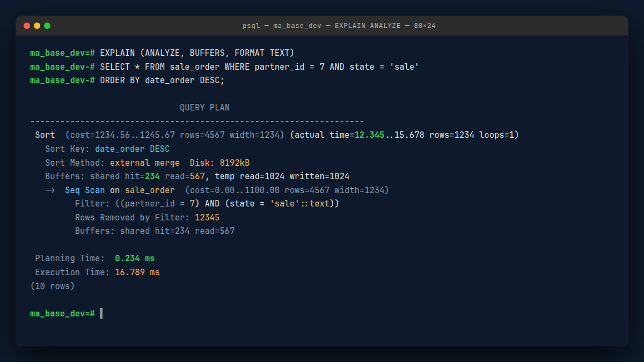Click the actual time value '12.345'
Image resolution: width=644 pixels, height=362 pixels.
coord(369,135)
